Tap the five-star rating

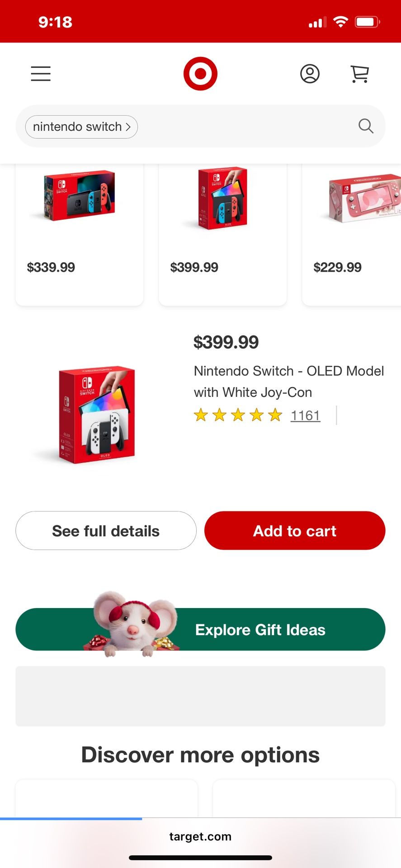[x=238, y=415]
